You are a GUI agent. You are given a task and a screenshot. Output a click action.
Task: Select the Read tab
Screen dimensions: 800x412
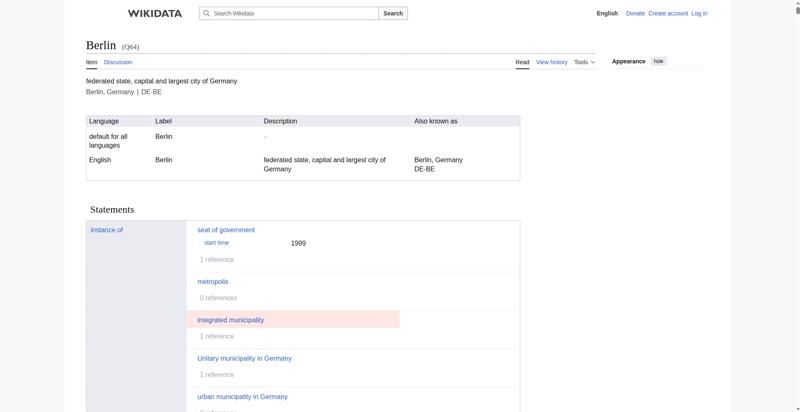pyautogui.click(x=522, y=62)
